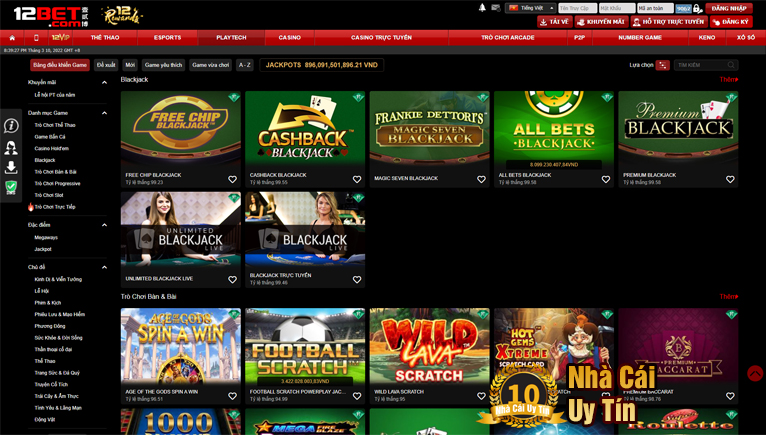Toggle the heart on Cashback Blackjack
The width and height of the screenshot is (766, 435).
[x=357, y=180]
